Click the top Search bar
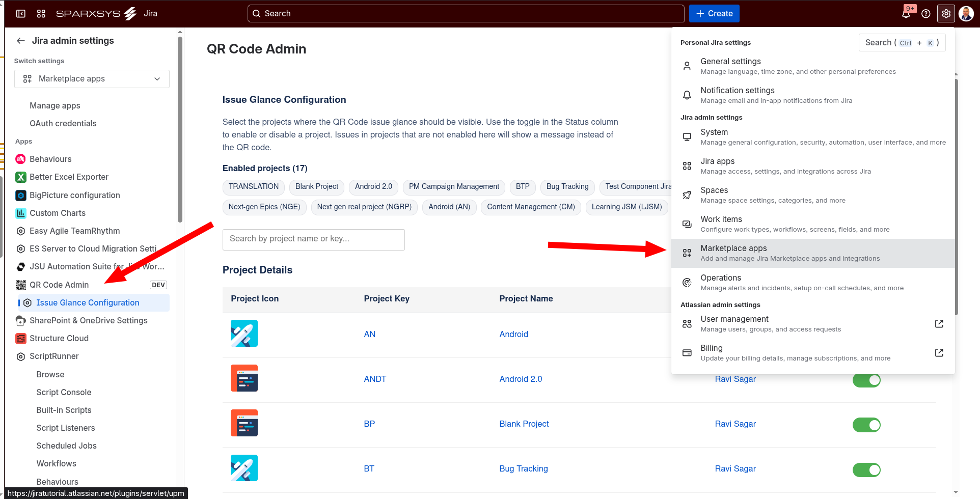Viewport: 980px width, 499px height. click(x=466, y=14)
